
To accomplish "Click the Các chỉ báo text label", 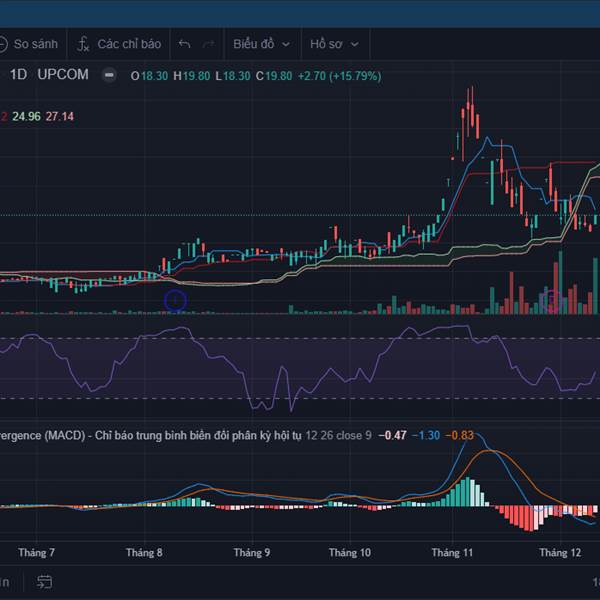I will pos(129,44).
